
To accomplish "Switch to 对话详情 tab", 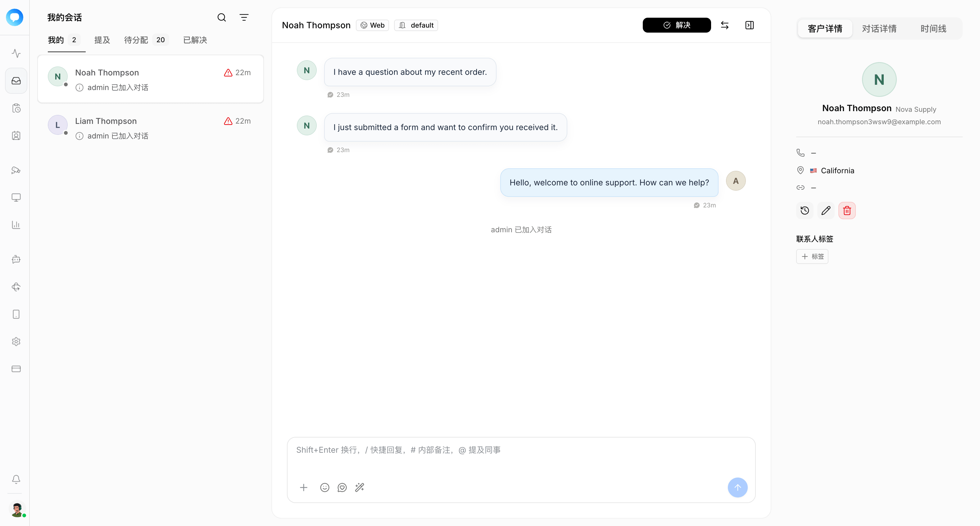I will click(879, 29).
